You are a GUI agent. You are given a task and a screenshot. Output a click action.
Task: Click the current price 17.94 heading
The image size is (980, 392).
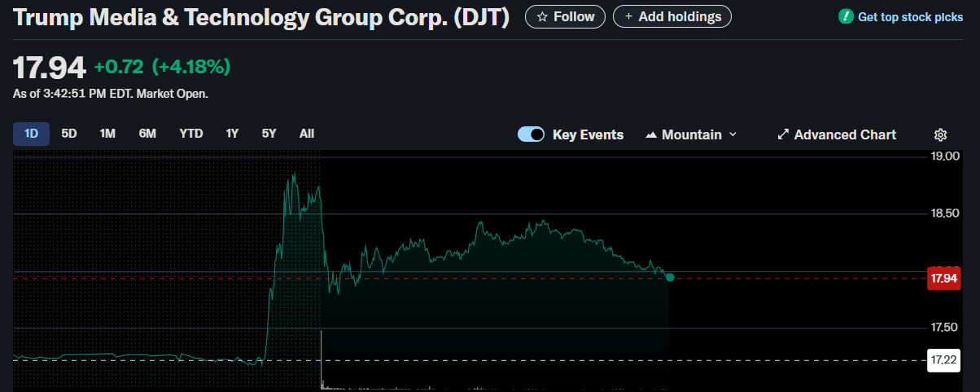pyautogui.click(x=49, y=68)
